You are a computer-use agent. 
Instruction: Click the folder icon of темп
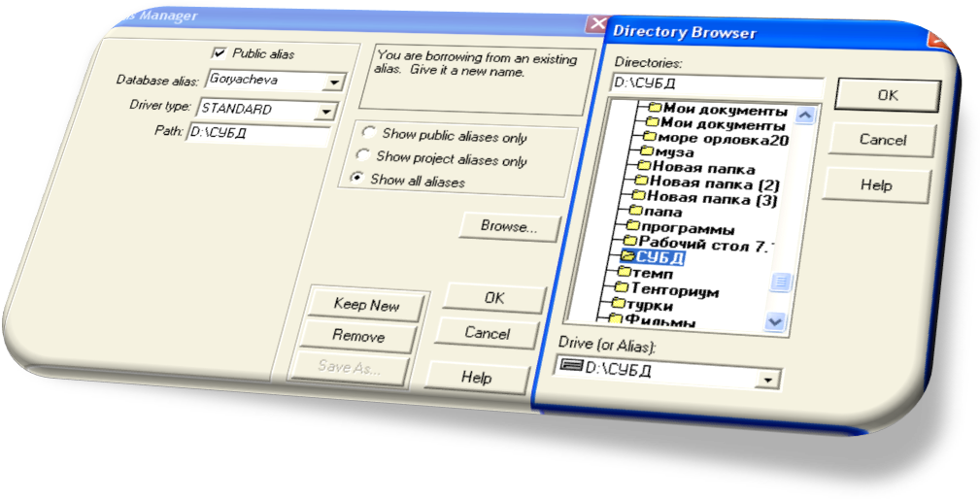tap(624, 272)
